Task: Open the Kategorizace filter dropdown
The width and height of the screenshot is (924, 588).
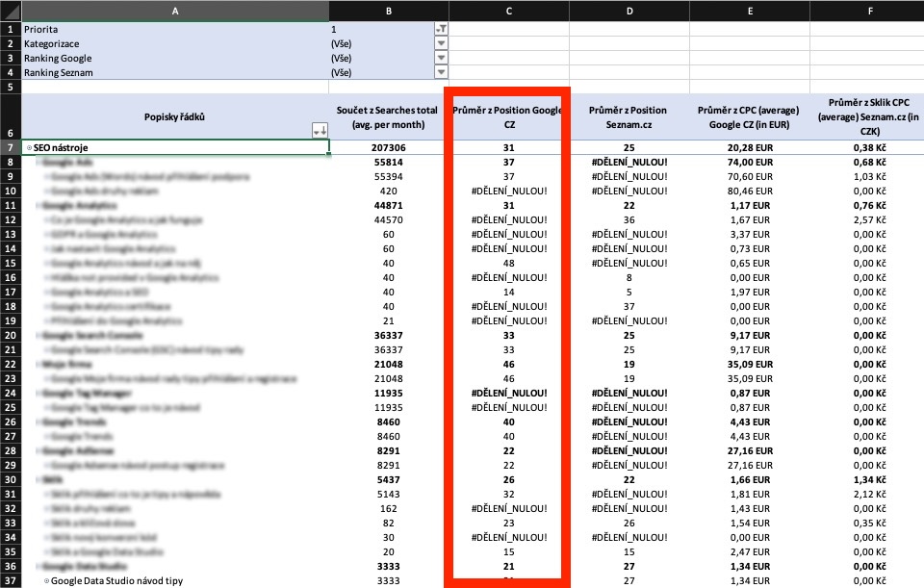Action: [x=441, y=43]
